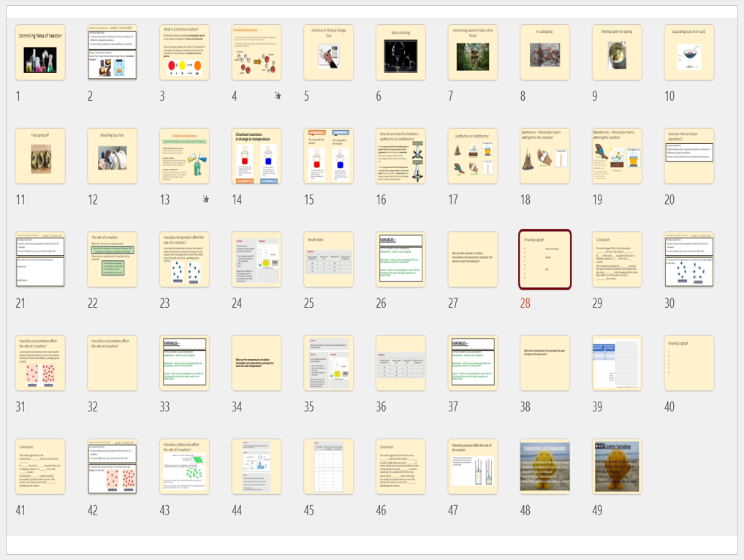Click the 'Drawing a graph' slide numbered 40
Image resolution: width=744 pixels, height=560 pixels.
coord(688,363)
